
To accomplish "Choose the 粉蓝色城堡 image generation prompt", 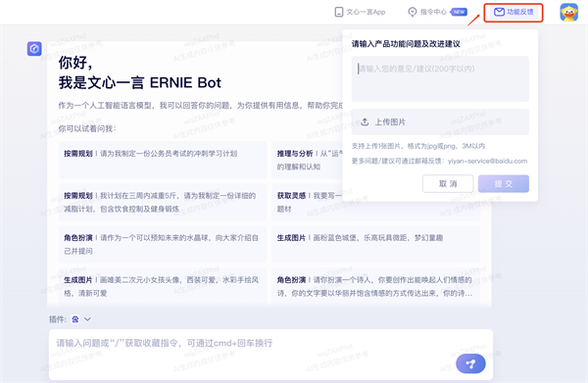I will (x=375, y=244).
